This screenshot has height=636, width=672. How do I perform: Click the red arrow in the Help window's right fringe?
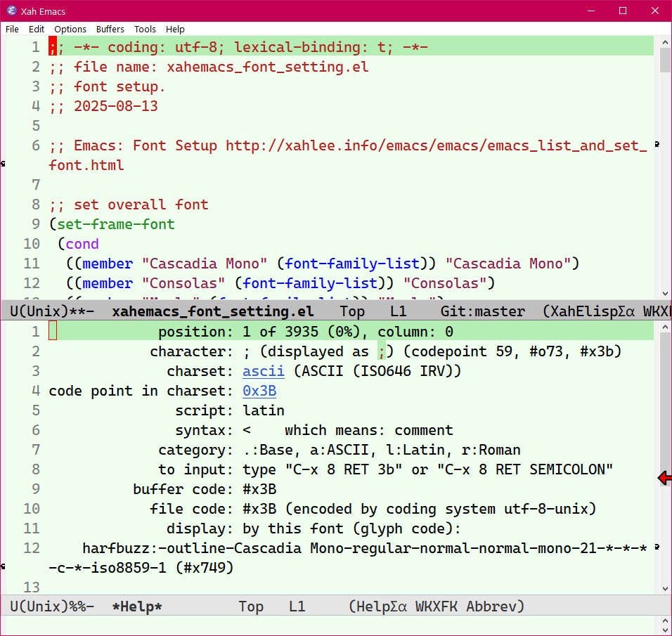tap(664, 478)
